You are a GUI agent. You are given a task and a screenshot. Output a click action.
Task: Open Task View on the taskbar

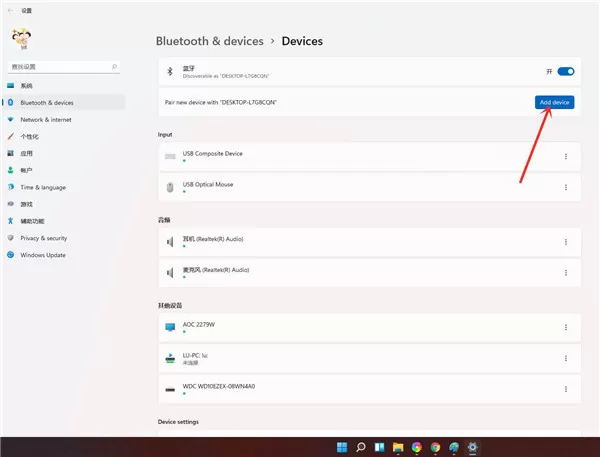[x=379, y=447]
